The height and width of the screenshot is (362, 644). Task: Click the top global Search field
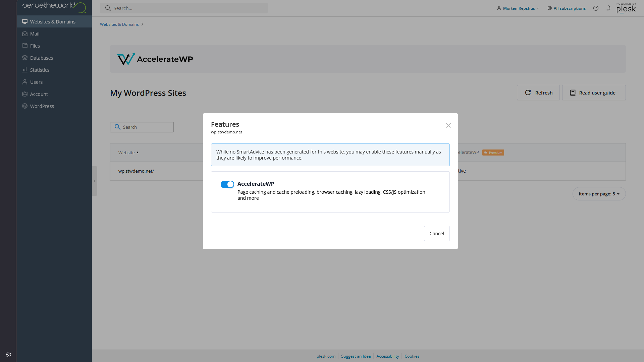tap(184, 8)
